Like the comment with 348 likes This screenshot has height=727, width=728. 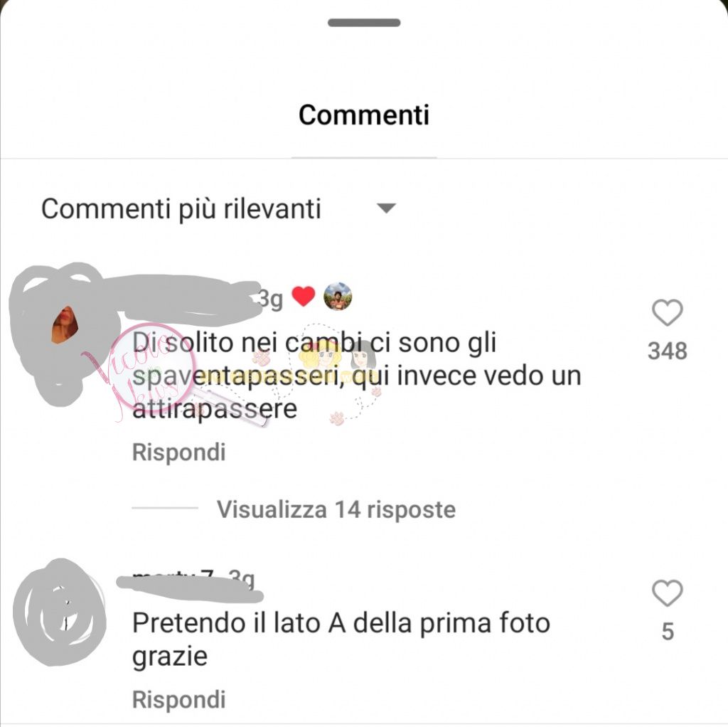[667, 312]
